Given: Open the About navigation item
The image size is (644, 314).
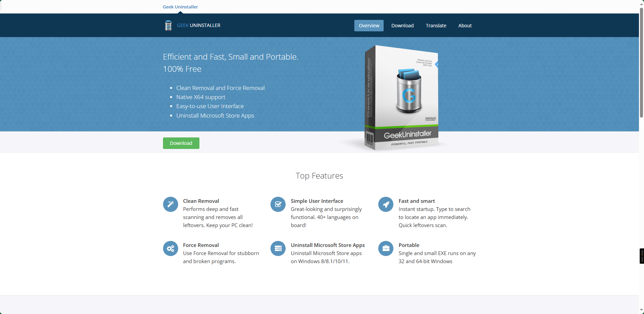Looking at the screenshot, I should 465,26.
